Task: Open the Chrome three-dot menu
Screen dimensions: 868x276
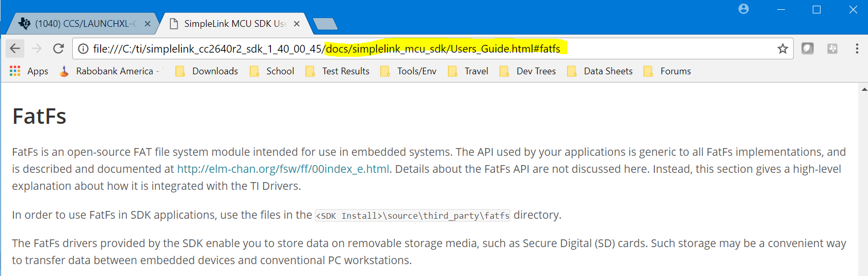Action: 857,48
